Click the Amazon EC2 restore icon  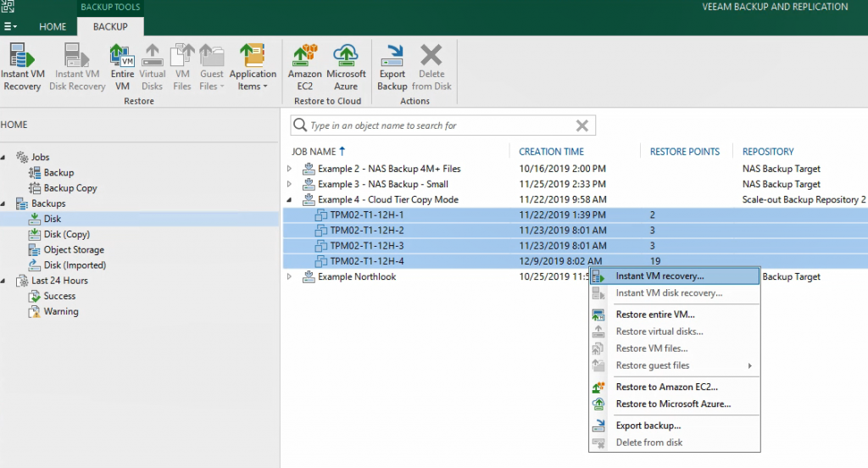click(x=304, y=67)
